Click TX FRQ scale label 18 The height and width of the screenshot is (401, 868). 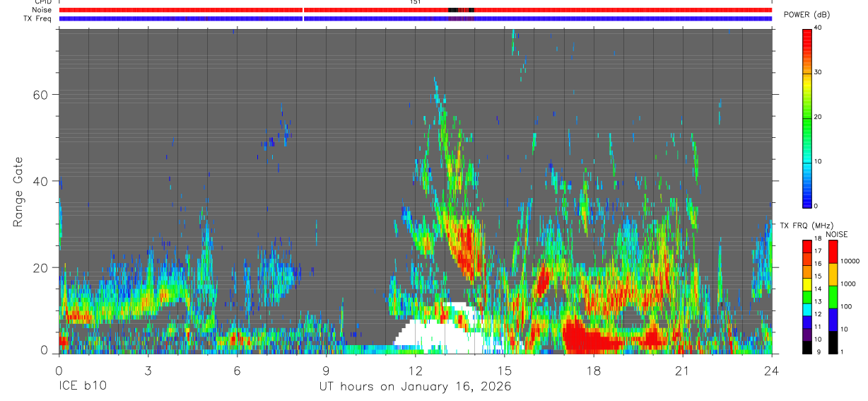click(x=818, y=239)
